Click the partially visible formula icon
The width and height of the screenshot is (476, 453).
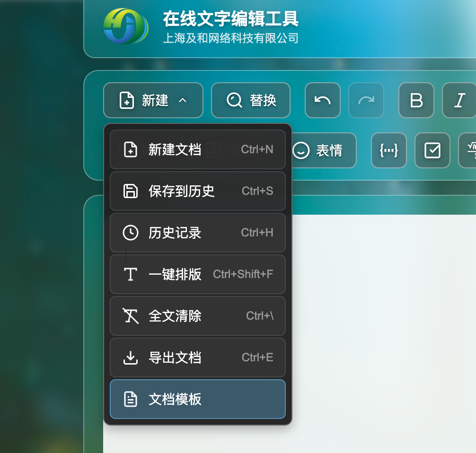click(x=469, y=150)
